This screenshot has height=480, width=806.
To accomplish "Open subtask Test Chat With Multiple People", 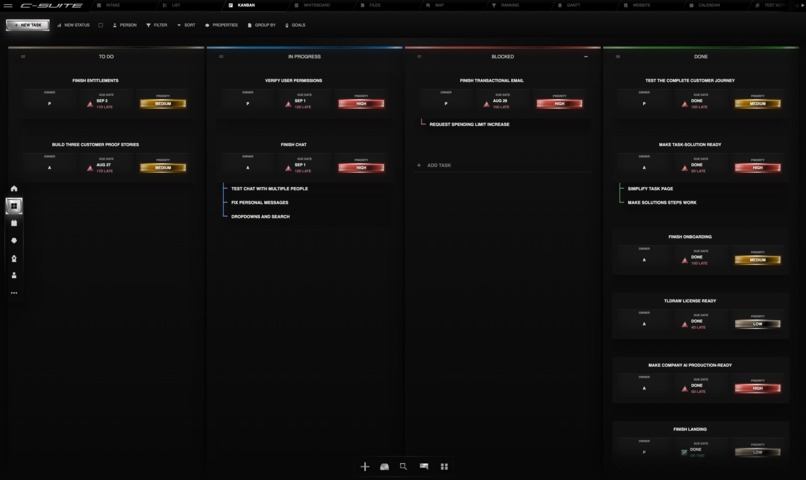I will (269, 189).
